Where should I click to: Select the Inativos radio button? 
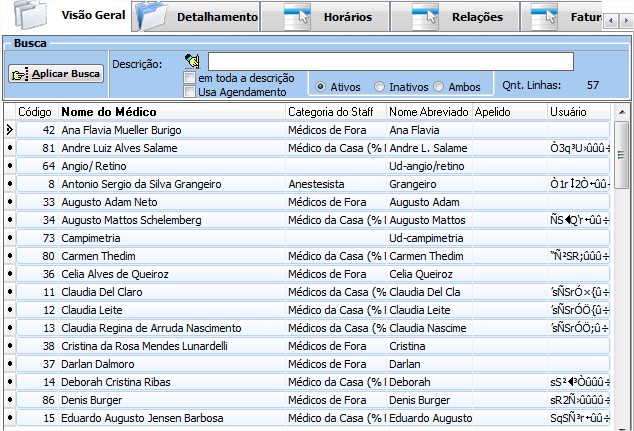point(380,87)
